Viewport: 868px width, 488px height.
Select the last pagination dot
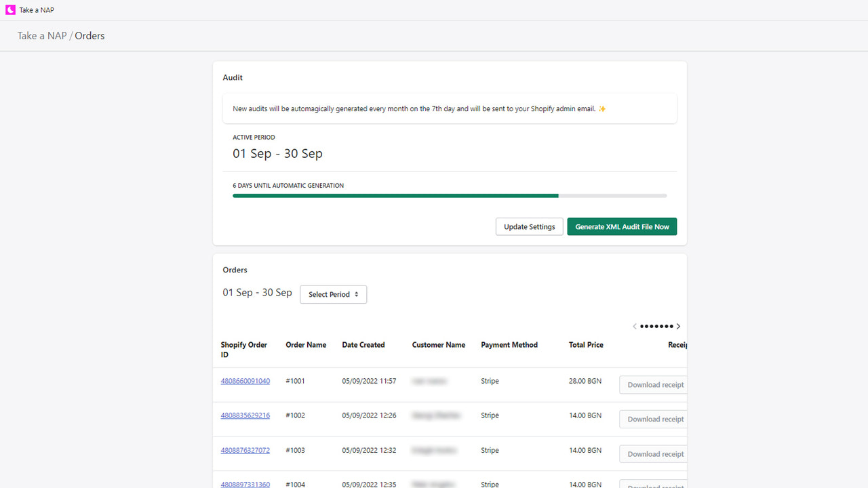click(x=672, y=326)
